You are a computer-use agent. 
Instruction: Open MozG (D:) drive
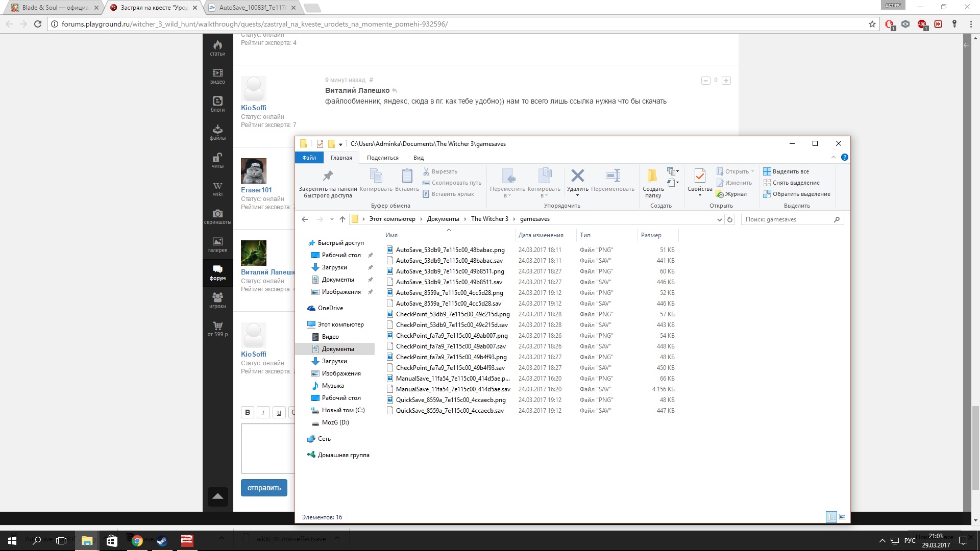pos(335,422)
